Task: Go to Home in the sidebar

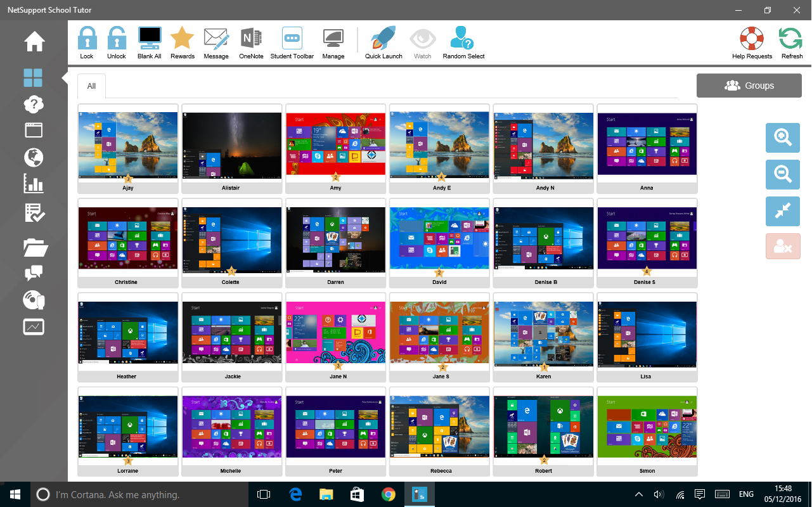Action: (x=34, y=42)
